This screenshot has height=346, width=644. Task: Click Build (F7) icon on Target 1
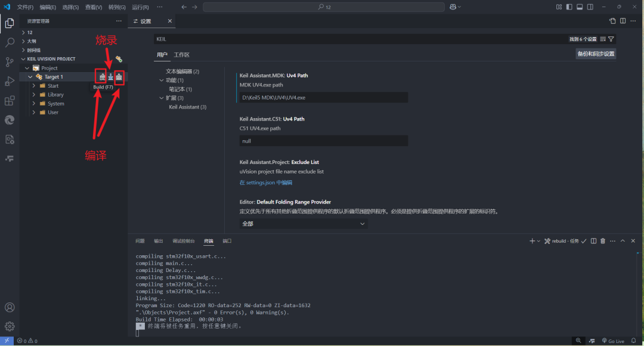[103, 77]
